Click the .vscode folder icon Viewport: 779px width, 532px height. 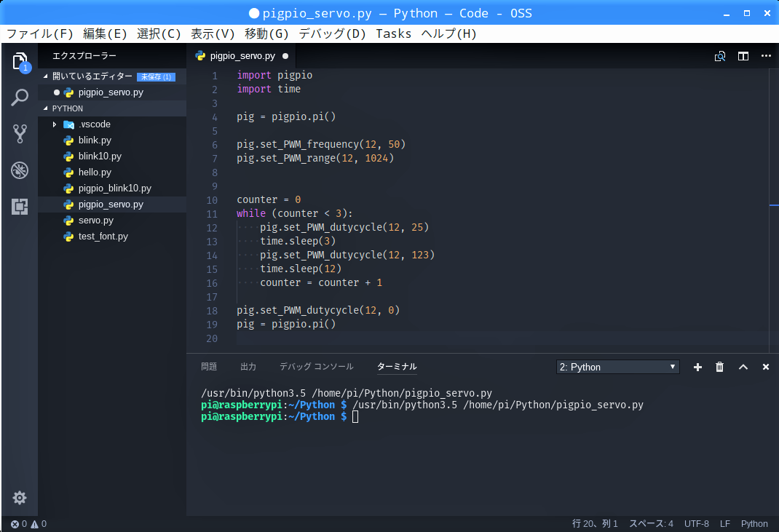coord(69,124)
